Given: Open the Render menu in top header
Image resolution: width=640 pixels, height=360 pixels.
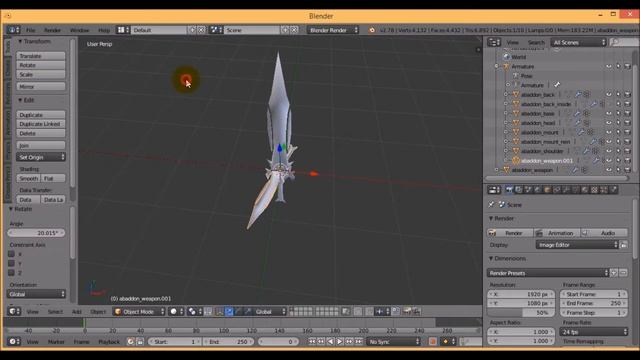Looking at the screenshot, I should [52, 30].
